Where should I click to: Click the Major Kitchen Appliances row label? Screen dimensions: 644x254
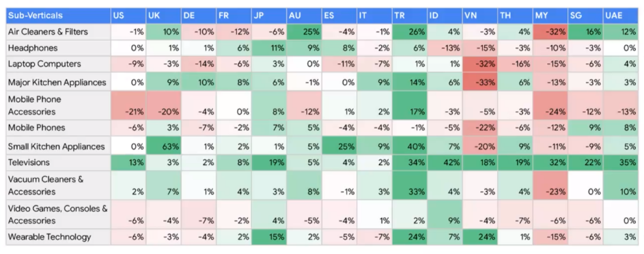(58, 82)
